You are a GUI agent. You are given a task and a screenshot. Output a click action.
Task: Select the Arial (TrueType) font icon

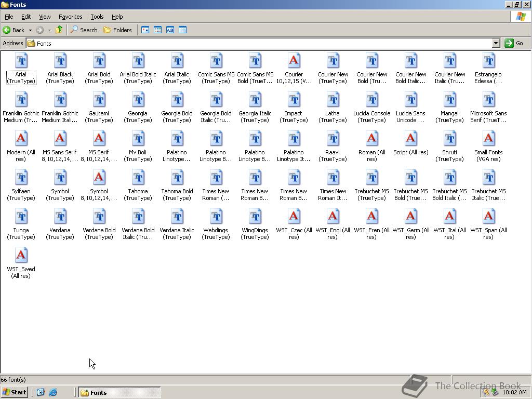coord(21,60)
